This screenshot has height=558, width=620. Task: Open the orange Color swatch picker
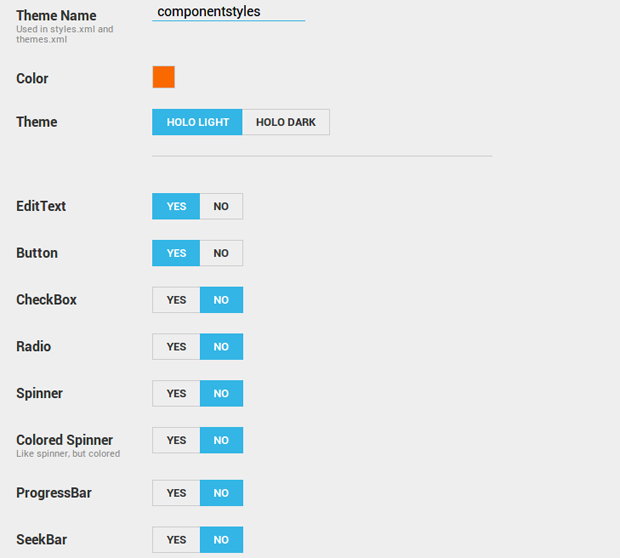tap(164, 77)
